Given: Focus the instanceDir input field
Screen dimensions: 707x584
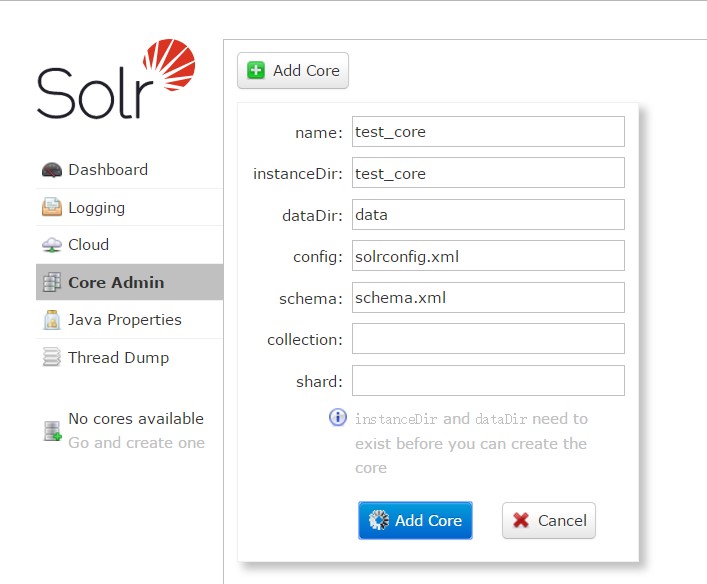Looking at the screenshot, I should [488, 173].
